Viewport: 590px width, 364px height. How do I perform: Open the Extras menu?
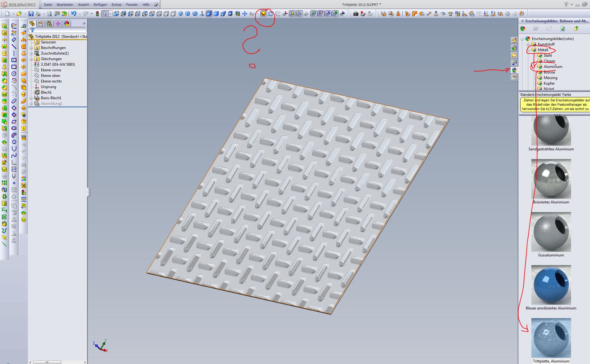117,5
